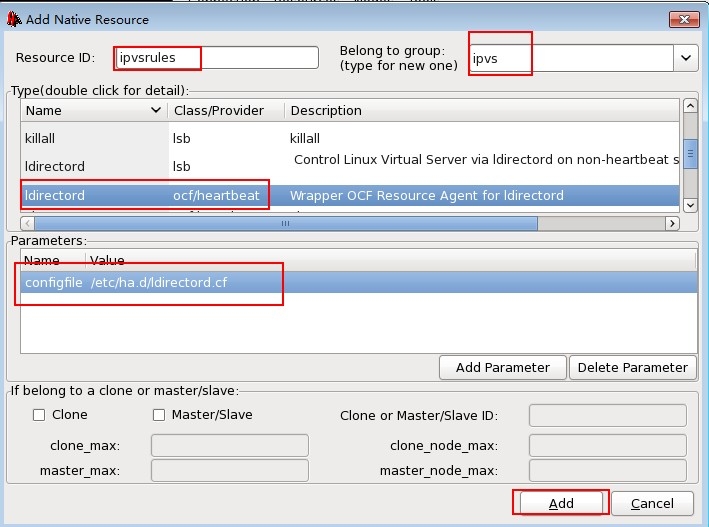709x527 pixels.
Task: Click the Wrapper OCF Resource Agent description
Action: pyautogui.click(x=426, y=195)
